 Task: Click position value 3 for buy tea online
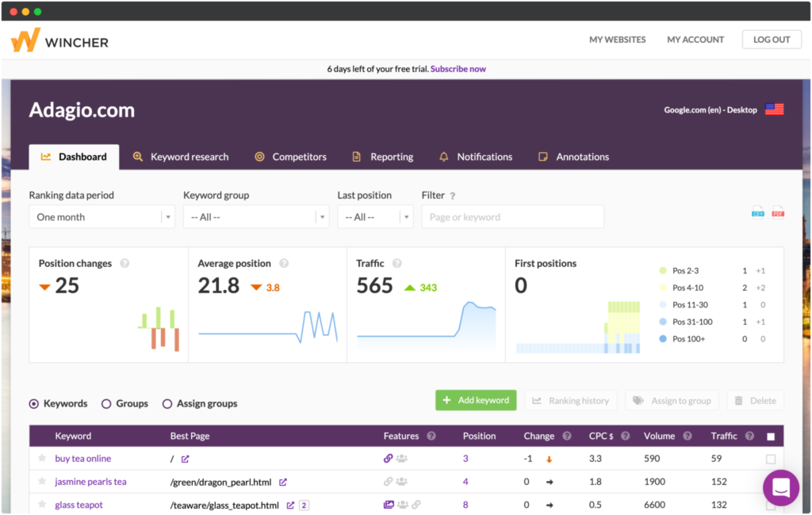click(x=465, y=459)
